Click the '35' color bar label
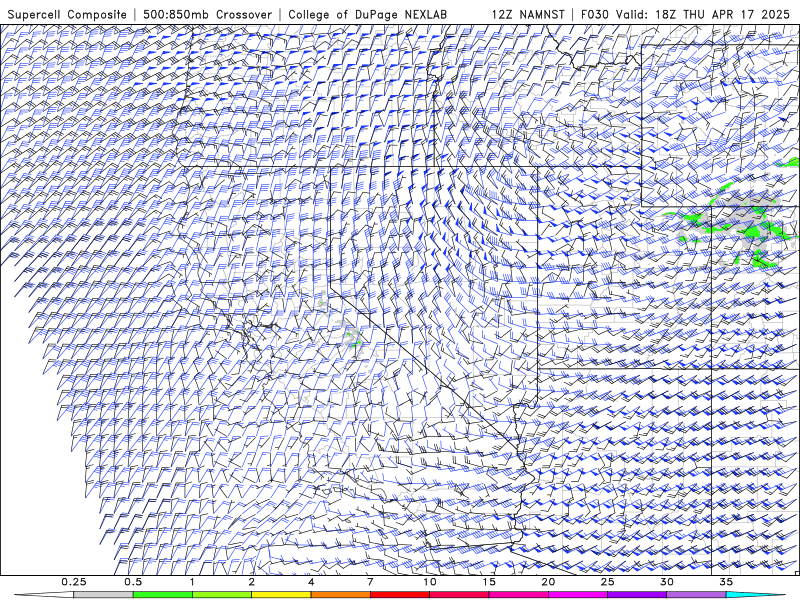The width and height of the screenshot is (800, 600). click(726, 582)
